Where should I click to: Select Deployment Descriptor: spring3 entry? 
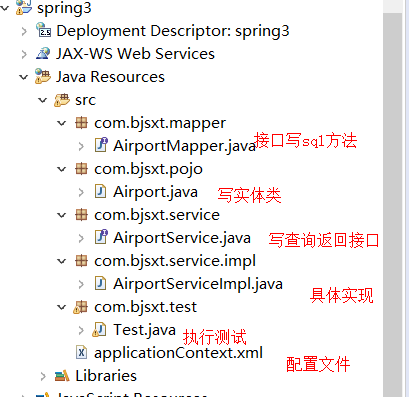click(173, 31)
